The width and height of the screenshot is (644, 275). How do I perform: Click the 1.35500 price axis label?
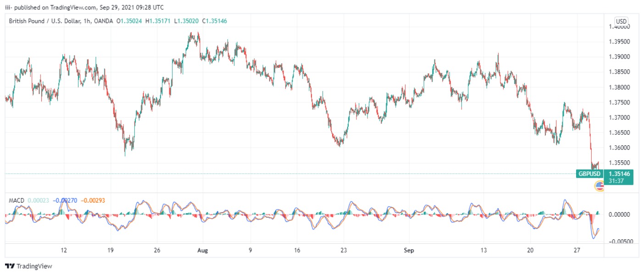click(x=619, y=163)
